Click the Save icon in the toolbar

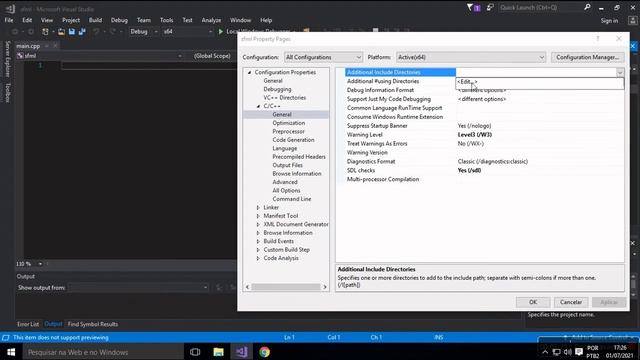(x=72, y=31)
